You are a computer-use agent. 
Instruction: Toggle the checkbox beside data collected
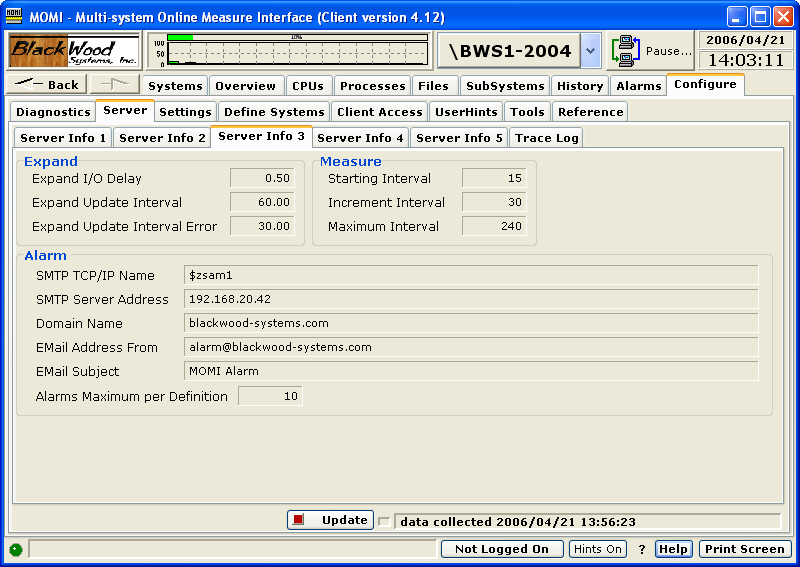(385, 522)
